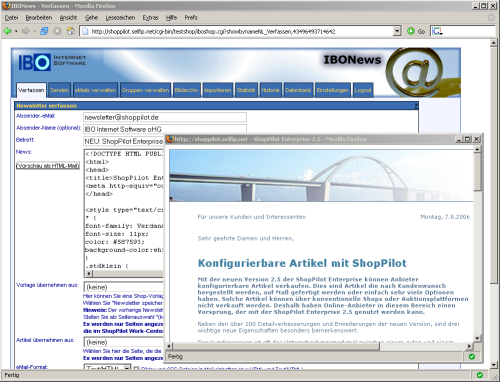Open the Einstellungen tab
Viewport: 500px width, 382px height.
(333, 90)
